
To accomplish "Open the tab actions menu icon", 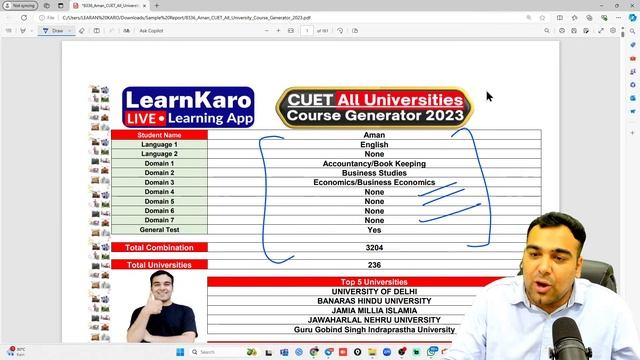I will pyautogui.click(x=60, y=6).
